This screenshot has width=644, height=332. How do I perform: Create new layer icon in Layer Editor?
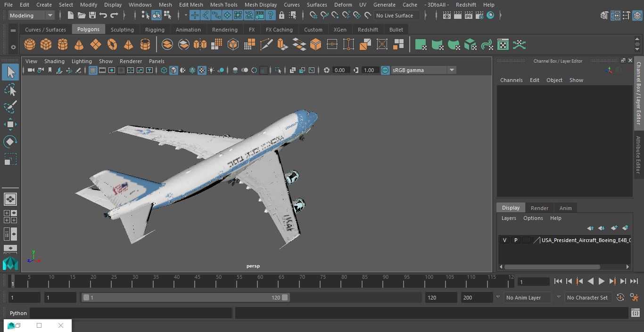coord(614,228)
